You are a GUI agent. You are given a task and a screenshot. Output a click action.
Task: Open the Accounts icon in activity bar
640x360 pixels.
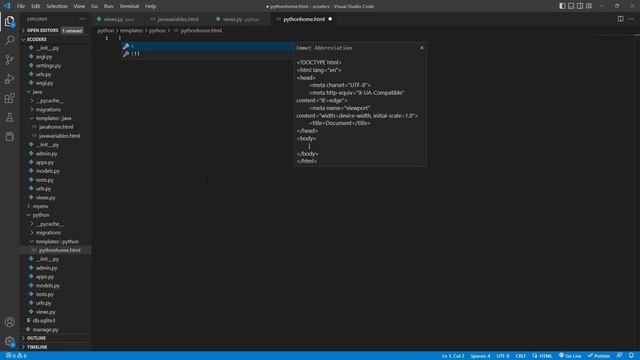[x=9, y=322]
